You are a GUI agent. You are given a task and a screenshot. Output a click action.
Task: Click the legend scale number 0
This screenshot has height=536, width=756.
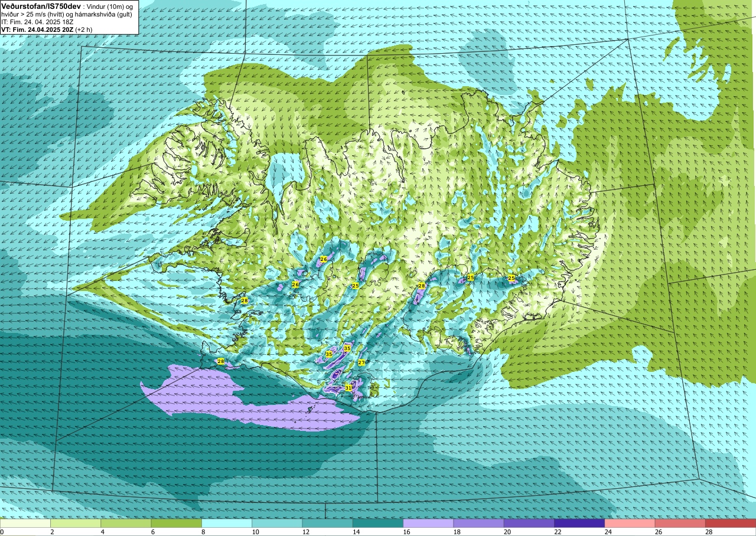(x=2, y=532)
